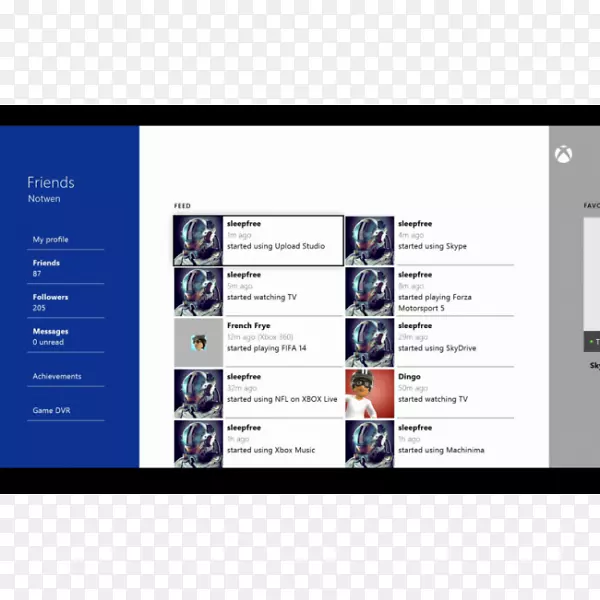This screenshot has width=600, height=600.
Task: Click avatar beside NFL on XBOX Live activity
Action: pyautogui.click(x=198, y=393)
